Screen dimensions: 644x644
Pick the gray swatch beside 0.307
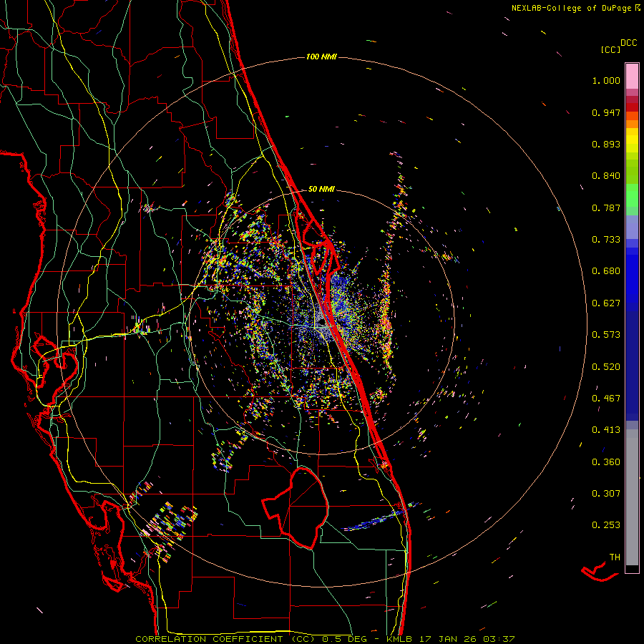tap(632, 497)
